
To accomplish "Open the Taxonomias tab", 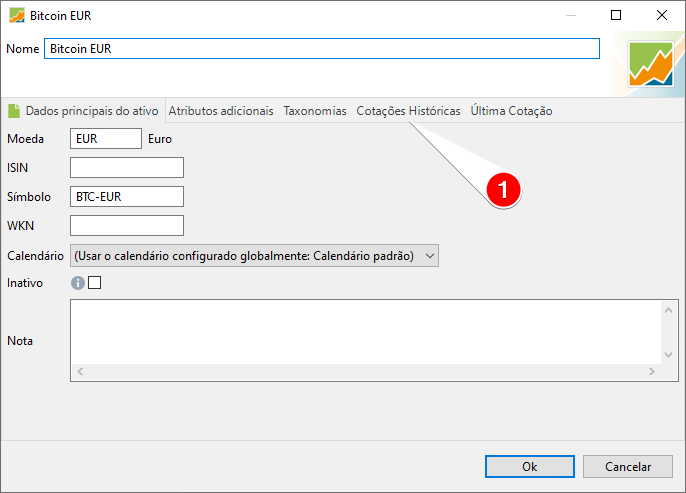I will click(x=315, y=111).
